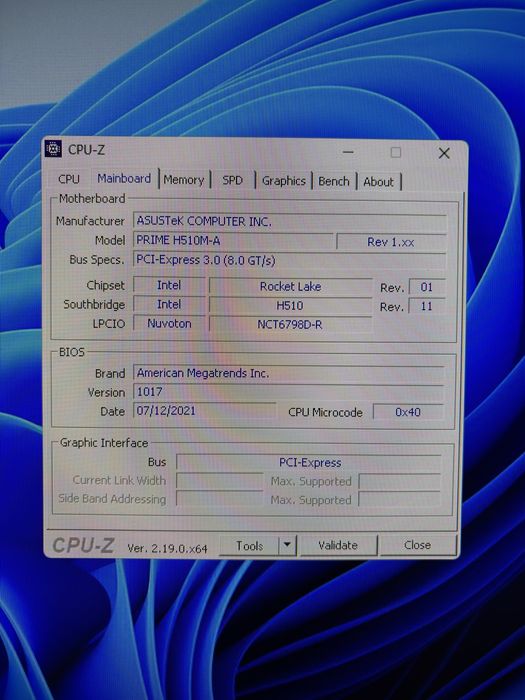This screenshot has height=700, width=525.
Task: Expand the Tools dropdown arrow
Action: (287, 545)
